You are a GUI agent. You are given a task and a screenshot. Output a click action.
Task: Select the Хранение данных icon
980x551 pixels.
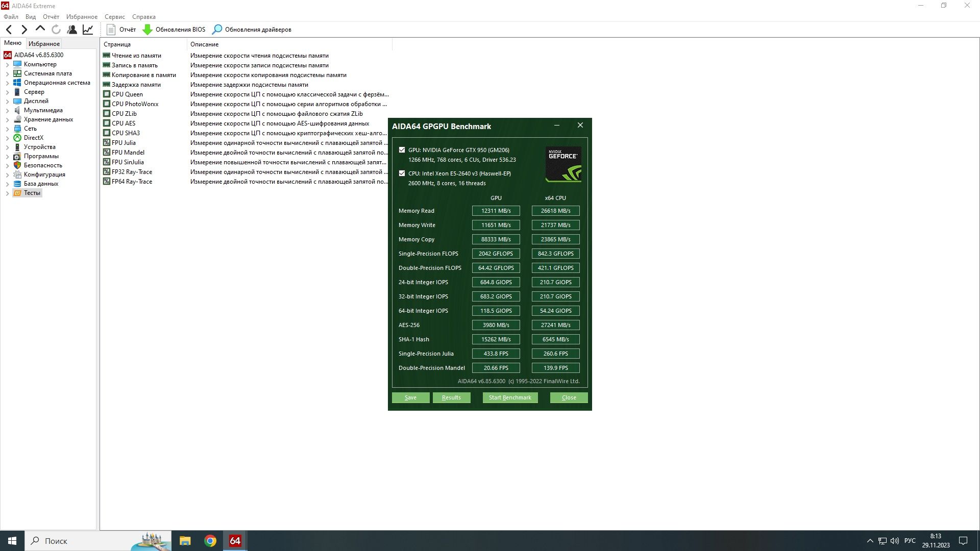(x=17, y=119)
